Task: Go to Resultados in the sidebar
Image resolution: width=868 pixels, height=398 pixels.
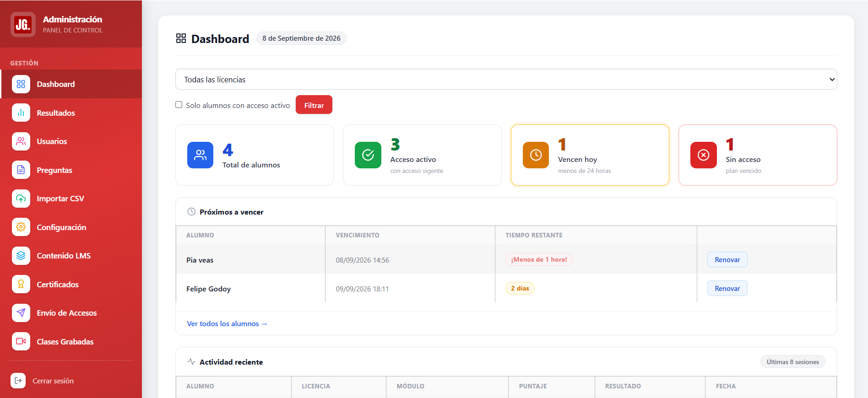Action: tap(71, 113)
